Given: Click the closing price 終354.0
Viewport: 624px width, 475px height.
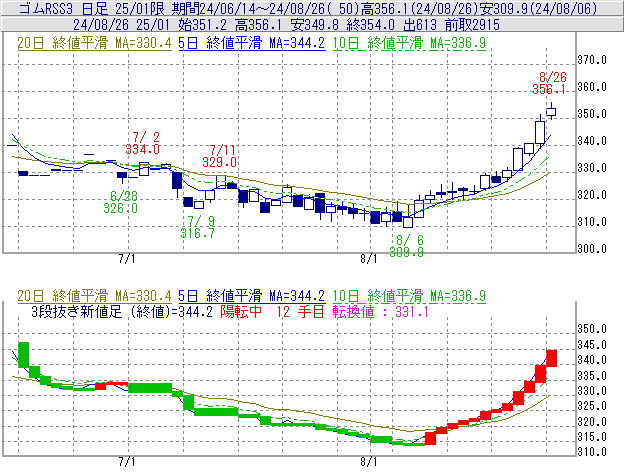Looking at the screenshot, I should point(370,25).
